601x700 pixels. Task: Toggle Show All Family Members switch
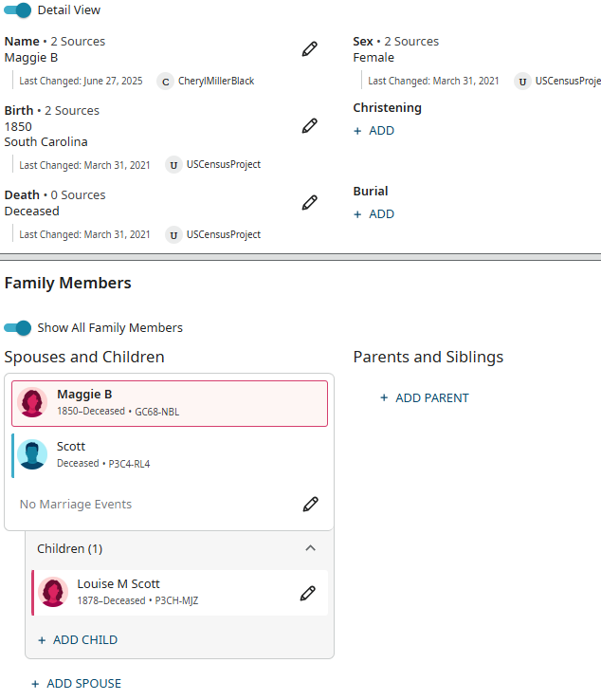point(18,327)
